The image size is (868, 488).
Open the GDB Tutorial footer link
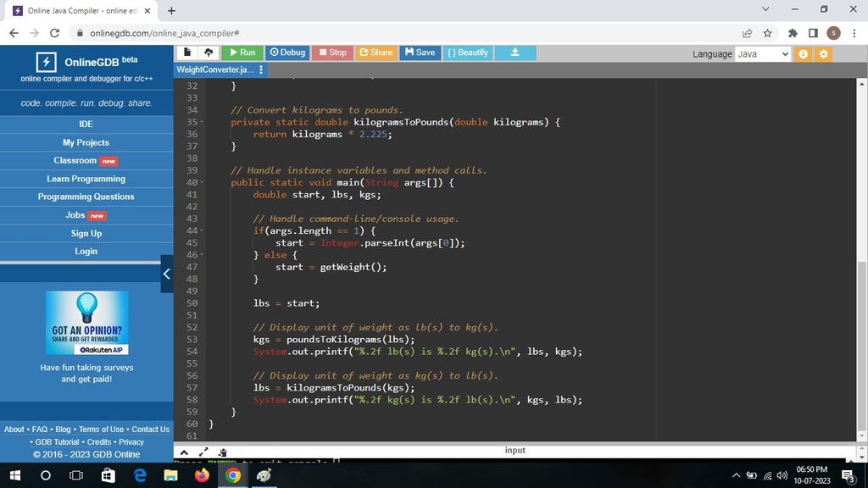click(57, 442)
